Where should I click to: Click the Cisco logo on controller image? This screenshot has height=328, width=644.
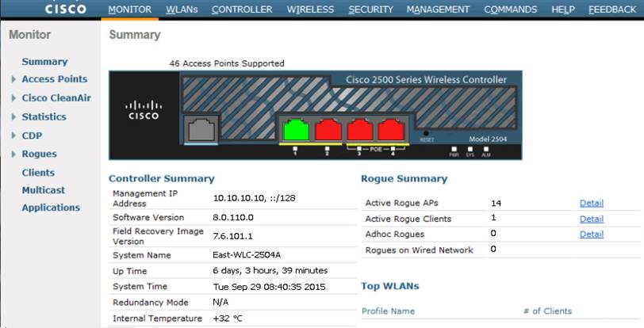tap(144, 110)
